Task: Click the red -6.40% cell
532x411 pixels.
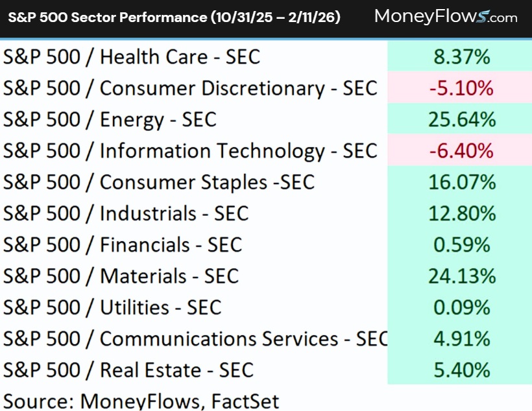Action: [461, 151]
